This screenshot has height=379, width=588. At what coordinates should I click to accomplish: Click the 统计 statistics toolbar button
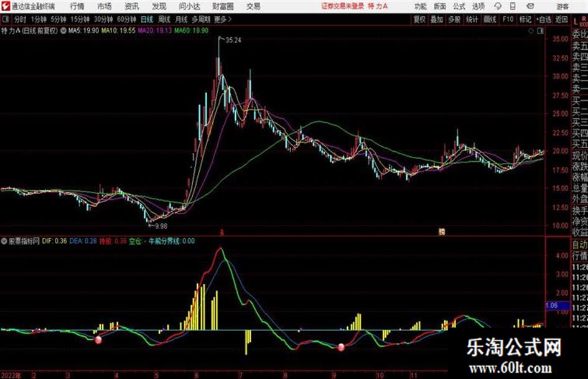pos(472,19)
